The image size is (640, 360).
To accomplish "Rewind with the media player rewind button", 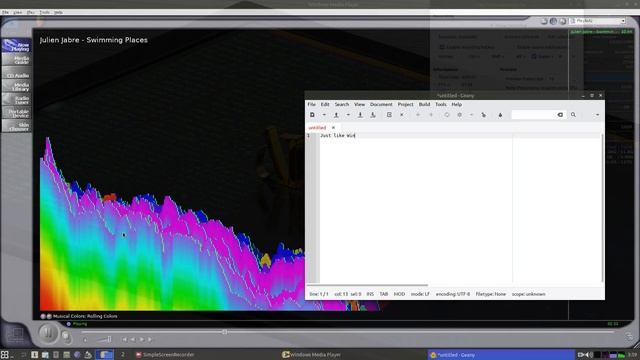I will point(133,339).
